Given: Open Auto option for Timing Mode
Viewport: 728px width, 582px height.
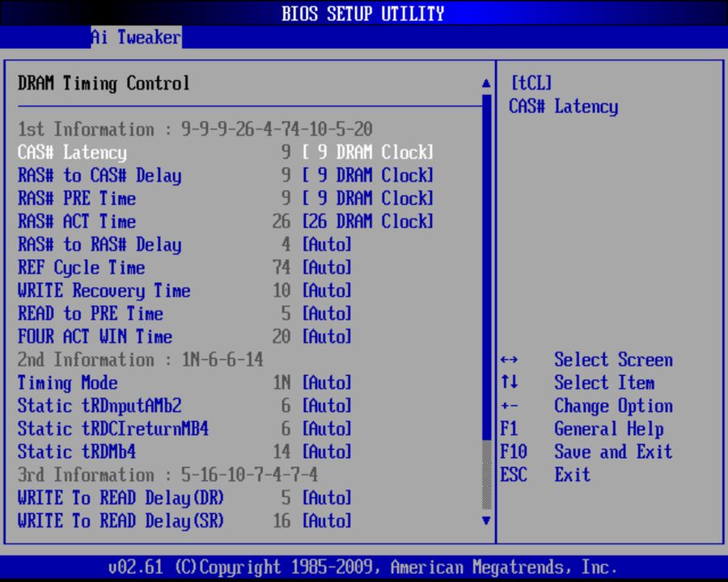Looking at the screenshot, I should click(327, 383).
